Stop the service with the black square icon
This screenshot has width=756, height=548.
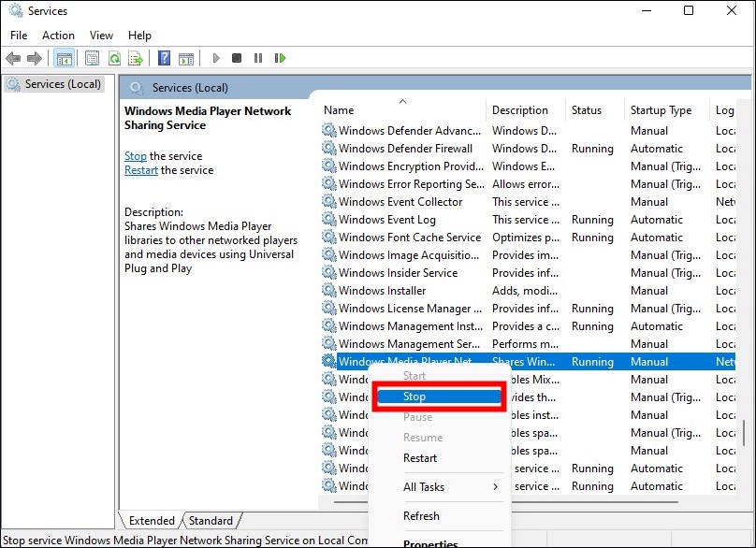click(236, 58)
